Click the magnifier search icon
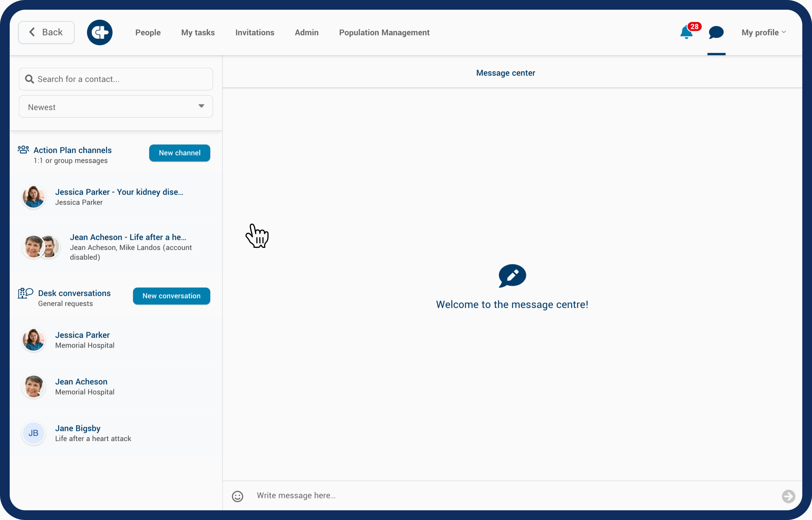812x520 pixels. pos(30,79)
